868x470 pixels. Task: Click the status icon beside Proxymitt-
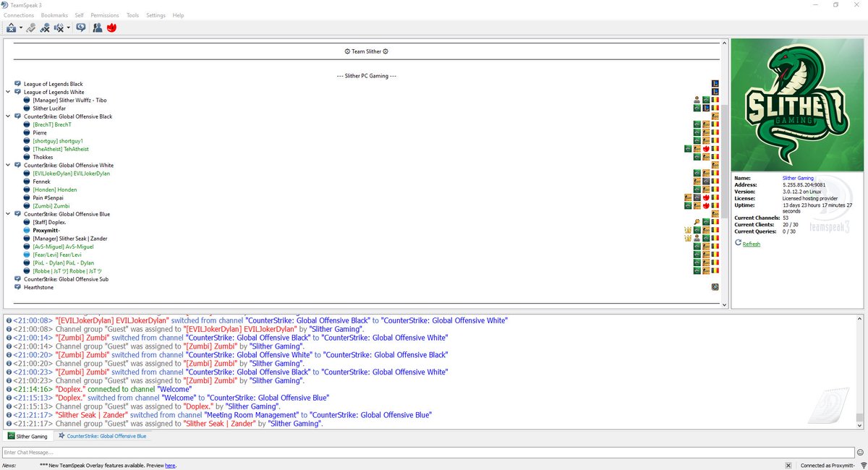(27, 230)
